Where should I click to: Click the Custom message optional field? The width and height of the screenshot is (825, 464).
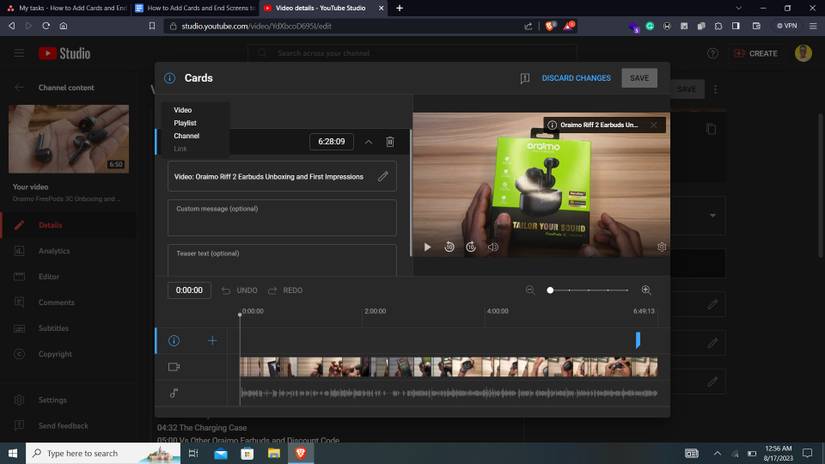[282, 217]
